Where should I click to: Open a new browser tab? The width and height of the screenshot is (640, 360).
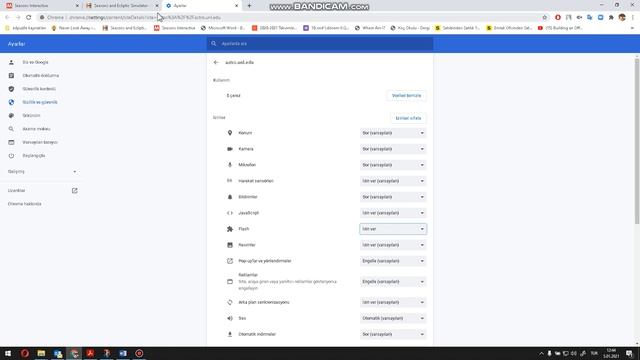point(249,6)
